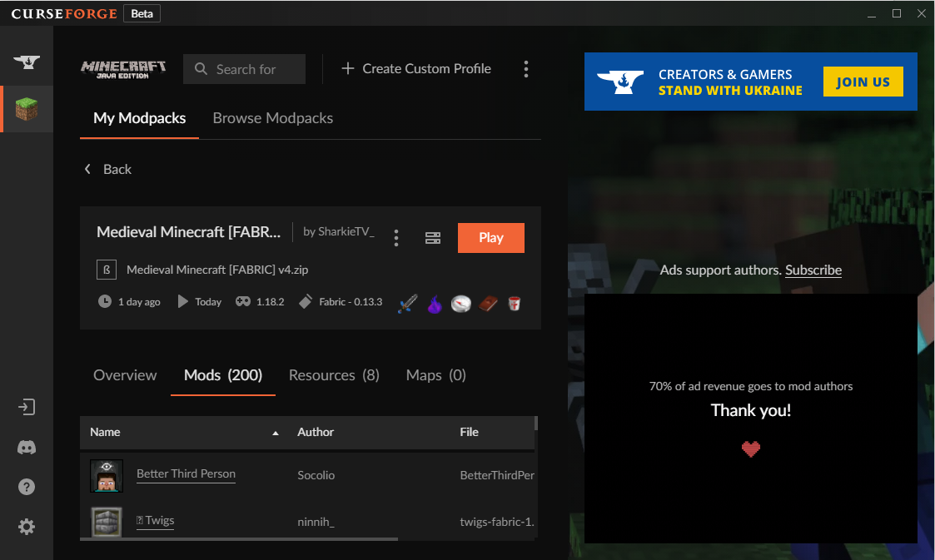Click the BetterThirdPer file name cell
935x560 pixels.
pos(497,475)
